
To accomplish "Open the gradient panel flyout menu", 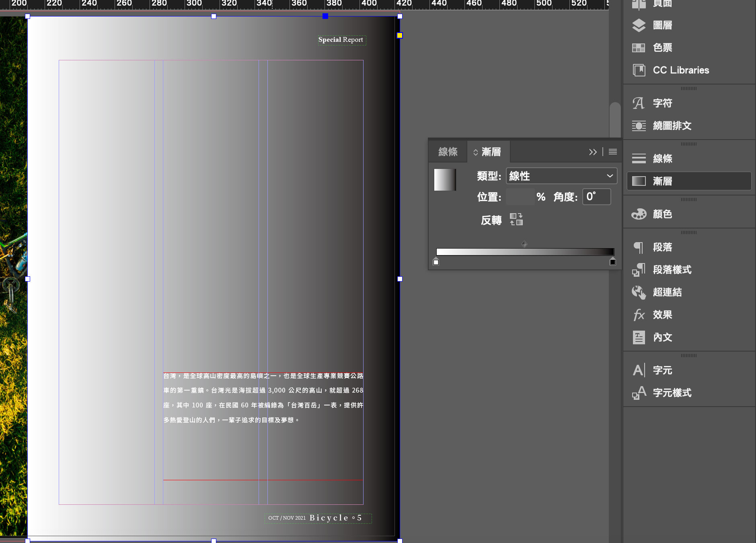I will coord(613,152).
